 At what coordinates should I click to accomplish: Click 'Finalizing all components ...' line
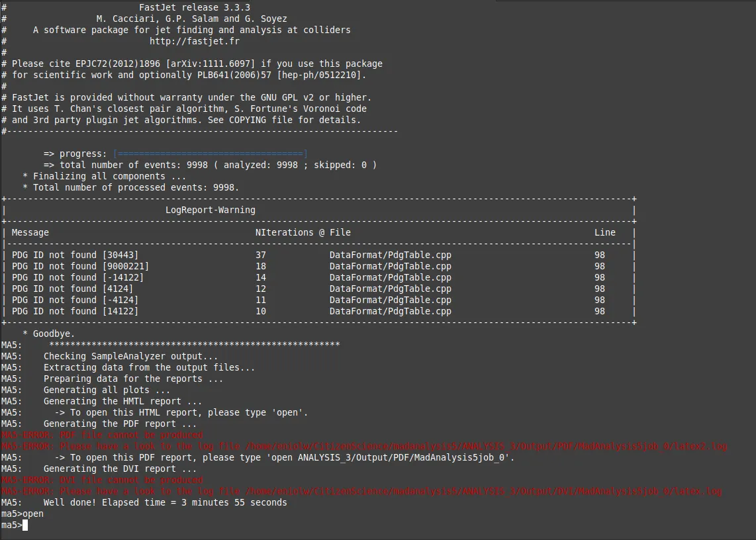point(104,177)
